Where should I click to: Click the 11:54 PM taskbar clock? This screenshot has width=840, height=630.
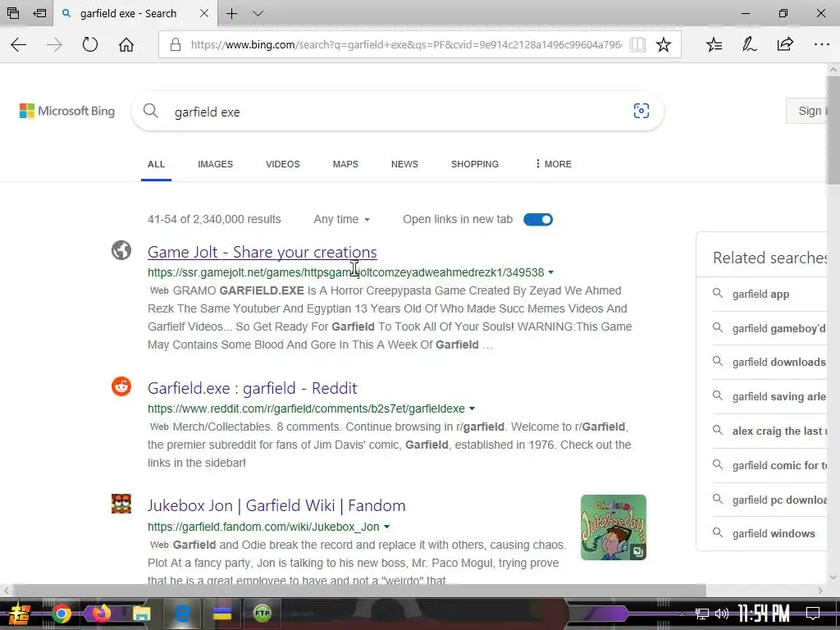(764, 614)
